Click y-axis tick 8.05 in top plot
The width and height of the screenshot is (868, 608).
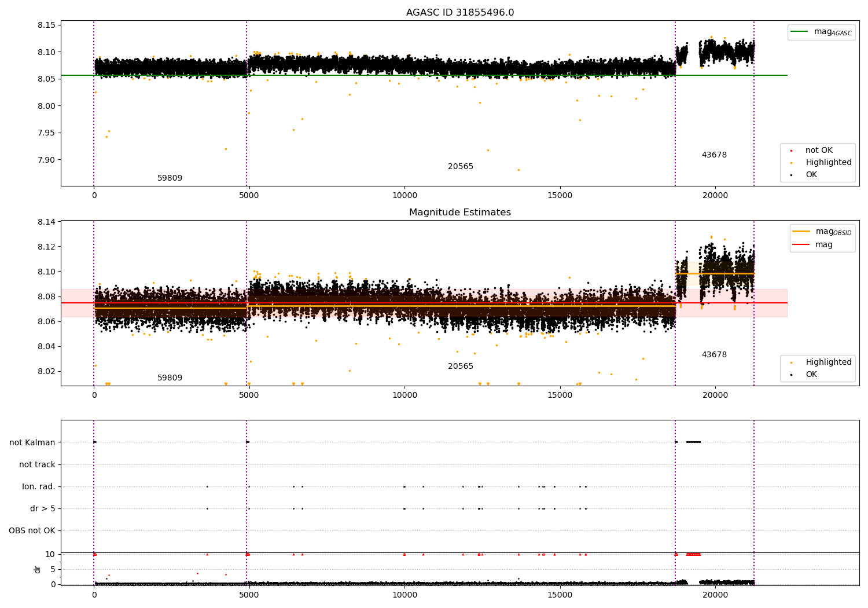(47, 79)
